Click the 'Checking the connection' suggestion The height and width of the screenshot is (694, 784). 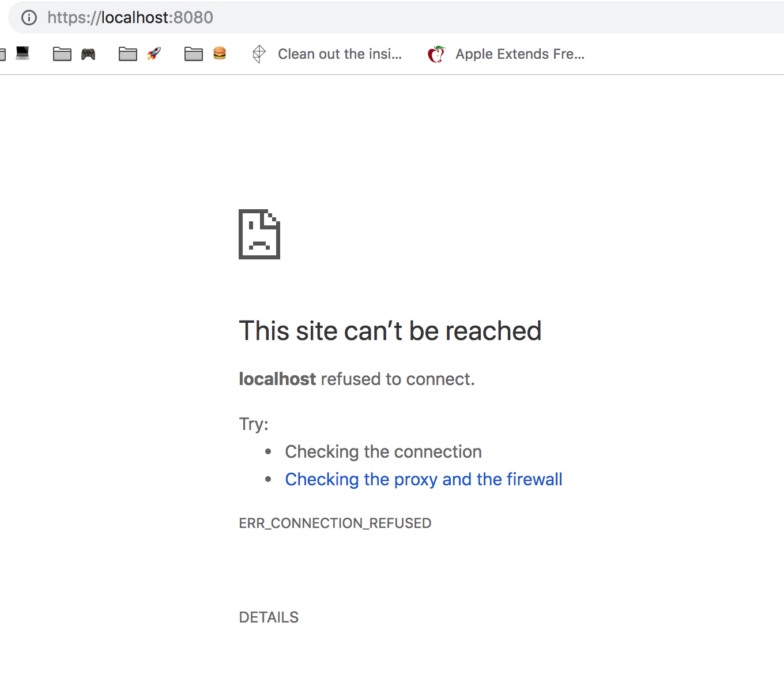point(383,451)
